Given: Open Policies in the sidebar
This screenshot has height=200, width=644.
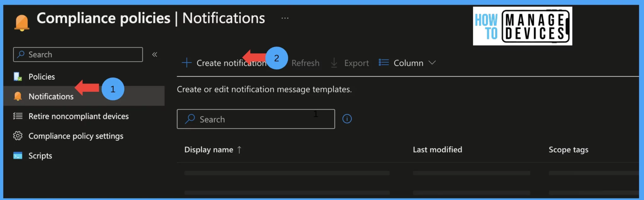Looking at the screenshot, I should pyautogui.click(x=42, y=77).
